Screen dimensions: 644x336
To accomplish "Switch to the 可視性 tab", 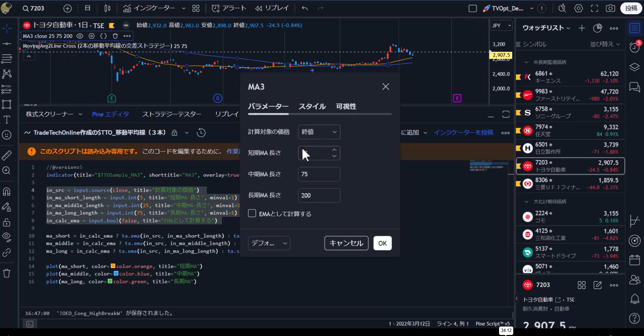I will click(x=346, y=106).
